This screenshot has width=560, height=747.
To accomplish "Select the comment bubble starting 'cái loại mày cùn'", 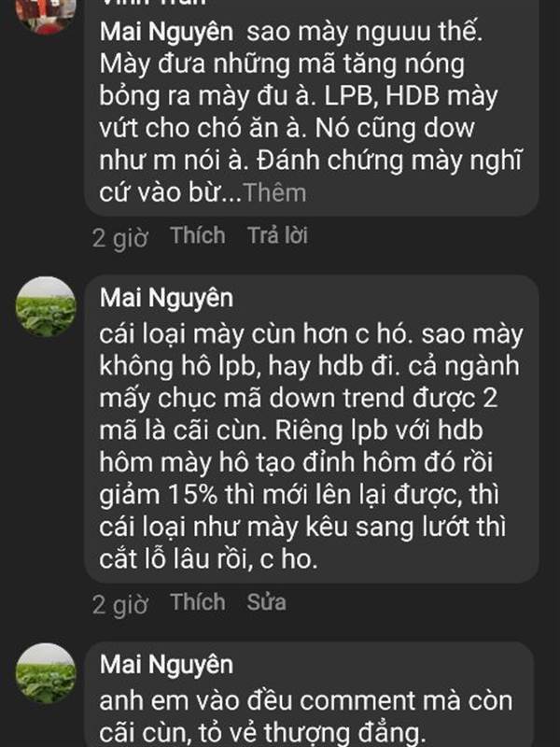I will click(312, 429).
